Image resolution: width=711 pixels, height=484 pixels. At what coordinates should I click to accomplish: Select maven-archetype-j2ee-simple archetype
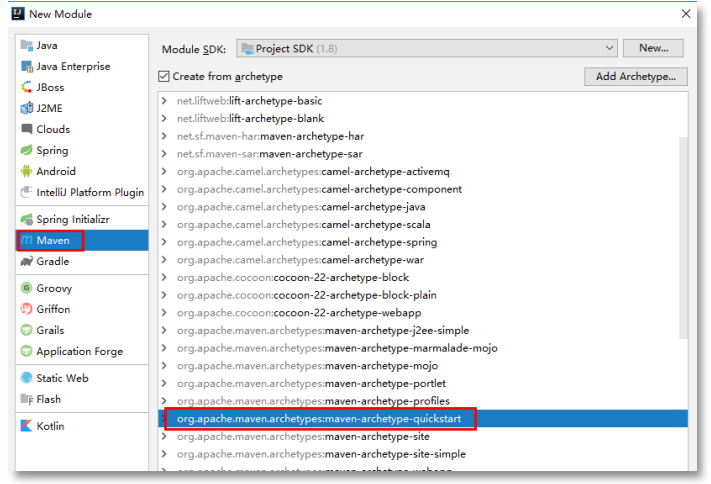pos(423,330)
